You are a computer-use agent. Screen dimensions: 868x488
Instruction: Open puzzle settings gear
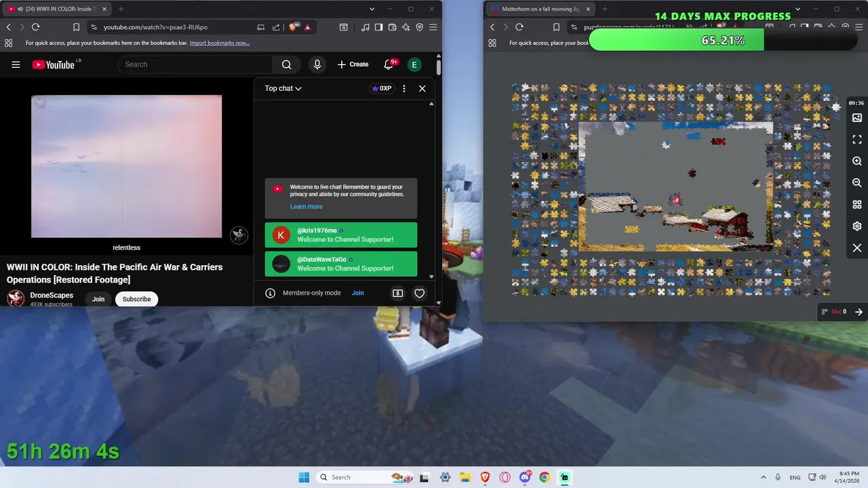coord(856,226)
